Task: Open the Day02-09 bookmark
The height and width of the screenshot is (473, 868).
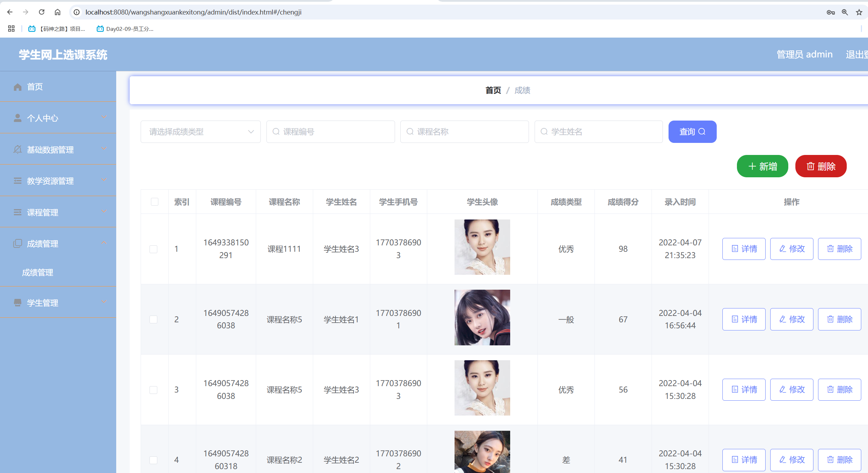Action: point(125,29)
